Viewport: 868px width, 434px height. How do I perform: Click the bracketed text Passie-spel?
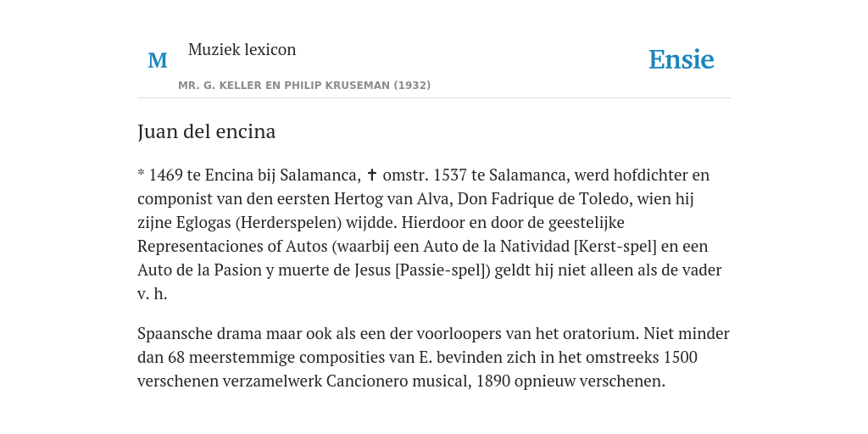(x=442, y=270)
